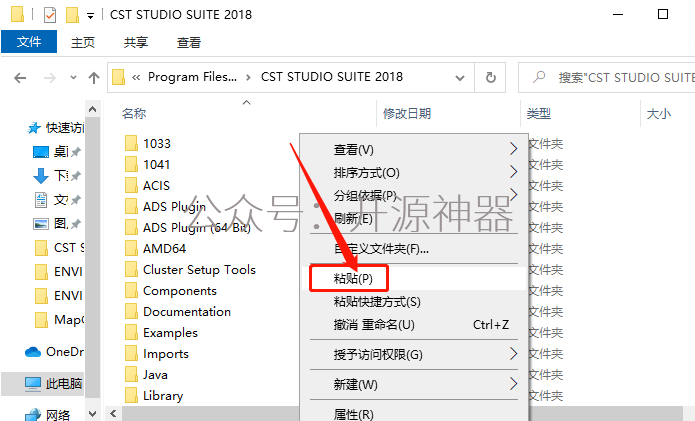This screenshot has width=695, height=421.
Task: Select the Cluster Setup Tools folder
Action: coord(199,270)
